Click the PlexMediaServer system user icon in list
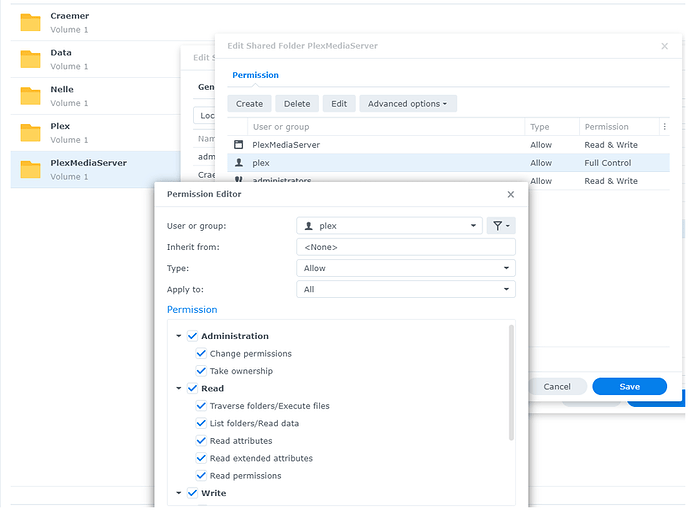The width and height of the screenshot is (689, 511). [x=239, y=145]
